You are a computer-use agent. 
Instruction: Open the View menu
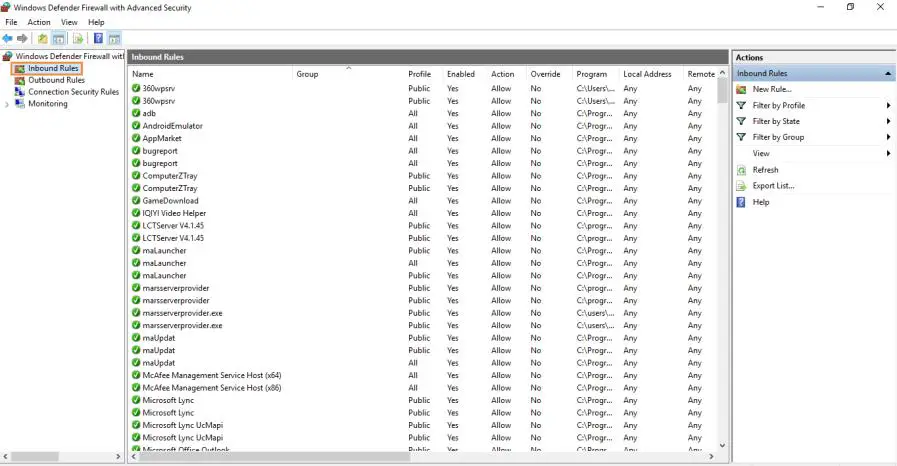[x=69, y=22]
